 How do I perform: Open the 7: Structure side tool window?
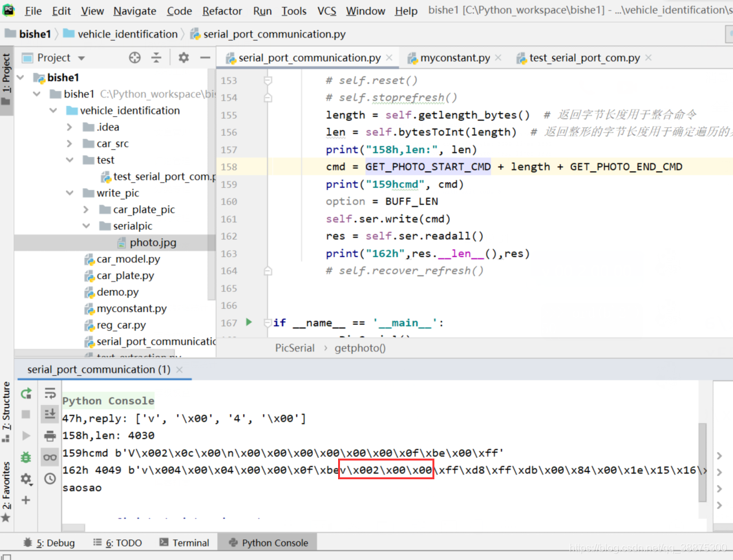6,411
